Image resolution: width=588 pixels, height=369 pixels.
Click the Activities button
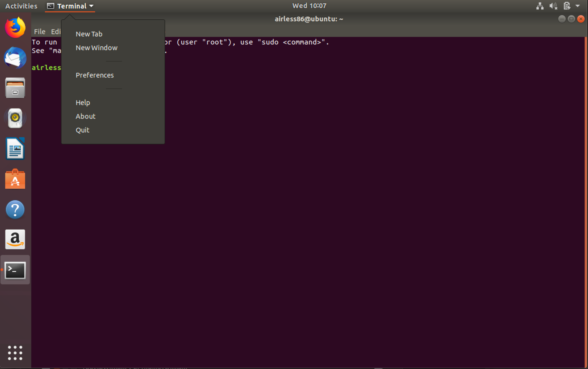tap(21, 6)
